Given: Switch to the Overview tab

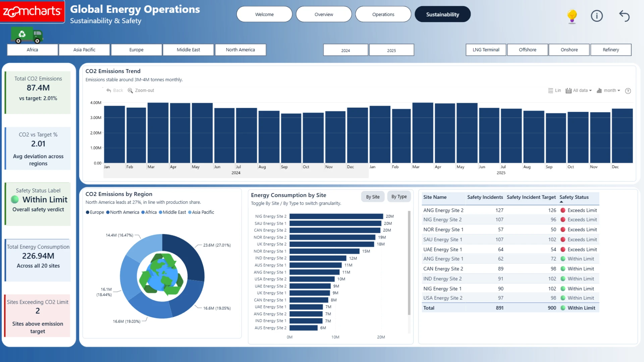Looking at the screenshot, I should click(324, 14).
